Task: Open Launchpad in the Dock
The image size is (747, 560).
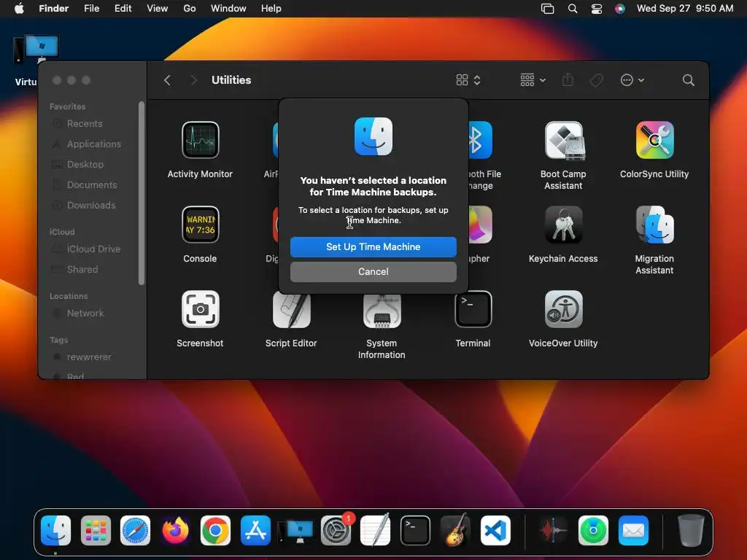Action: tap(96, 531)
